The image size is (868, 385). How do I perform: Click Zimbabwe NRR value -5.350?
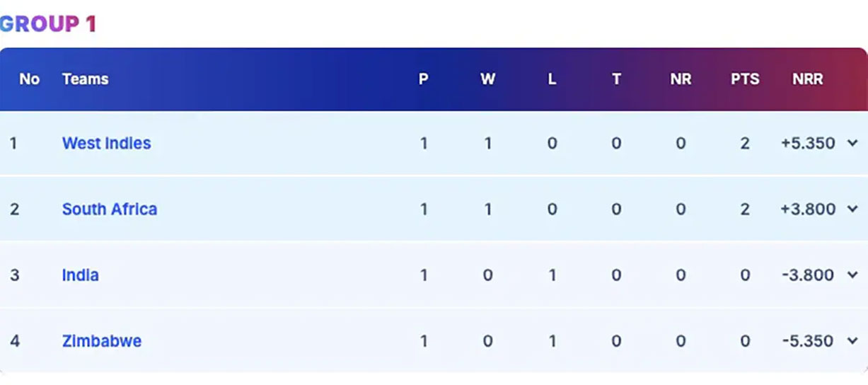point(808,341)
